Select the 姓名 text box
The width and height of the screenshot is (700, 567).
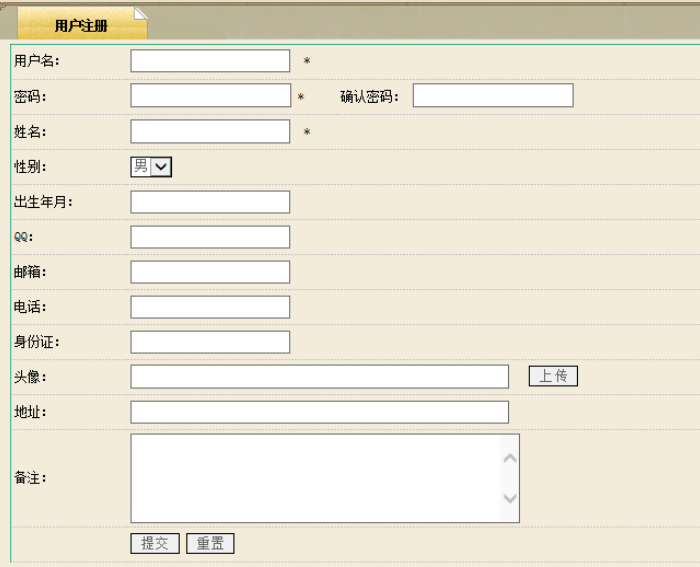point(210,131)
